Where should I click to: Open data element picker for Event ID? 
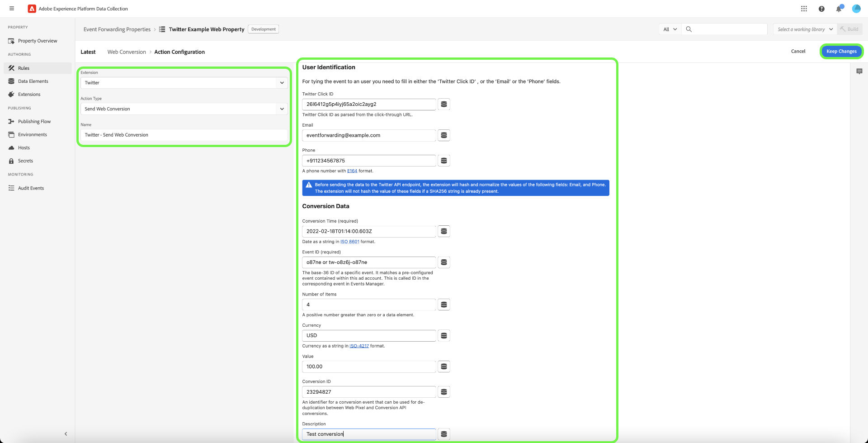click(444, 262)
